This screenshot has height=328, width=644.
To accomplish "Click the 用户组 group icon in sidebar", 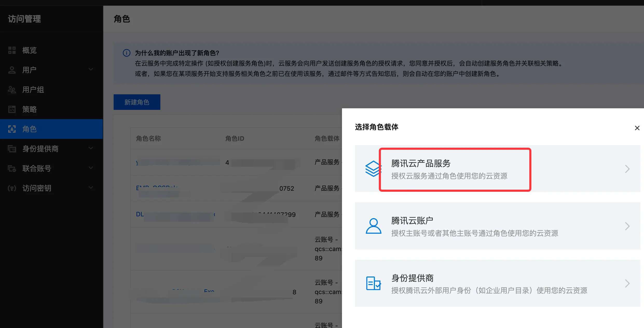I will pyautogui.click(x=12, y=90).
